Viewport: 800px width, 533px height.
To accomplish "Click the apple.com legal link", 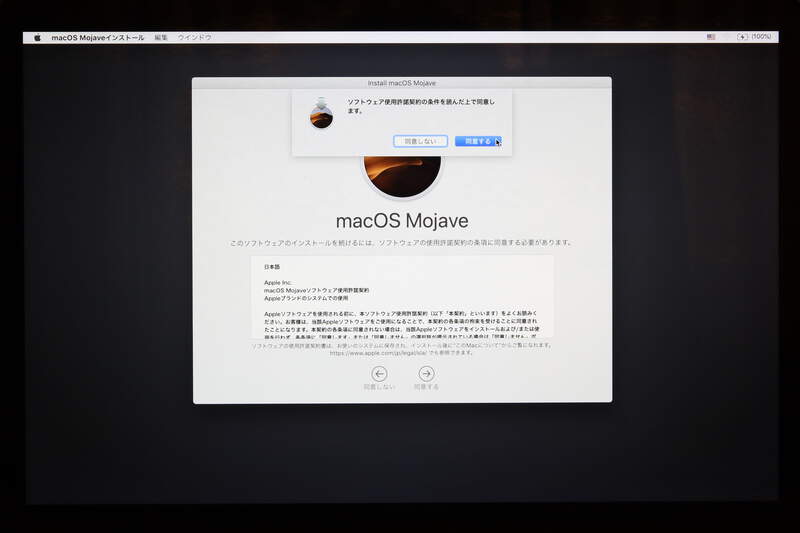I will [379, 353].
